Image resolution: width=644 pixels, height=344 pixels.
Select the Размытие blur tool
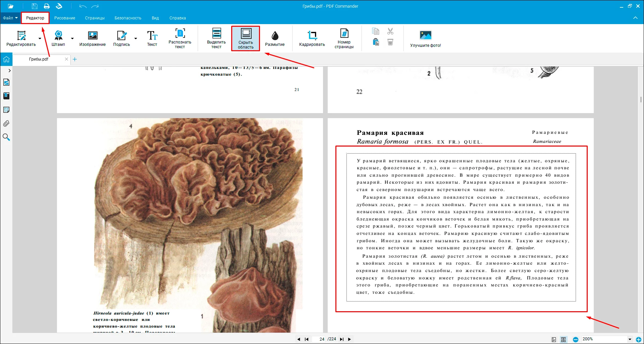click(275, 38)
